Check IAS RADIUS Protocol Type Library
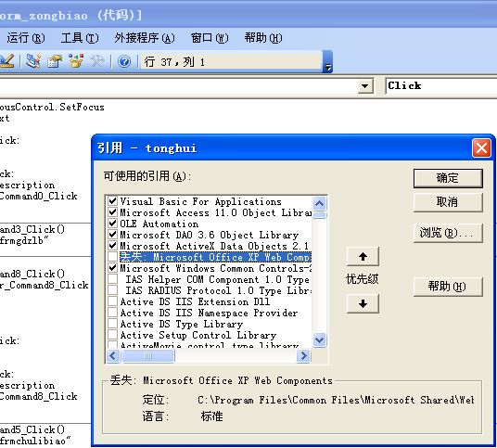Viewport: 497px width, 448px height. click(x=112, y=290)
